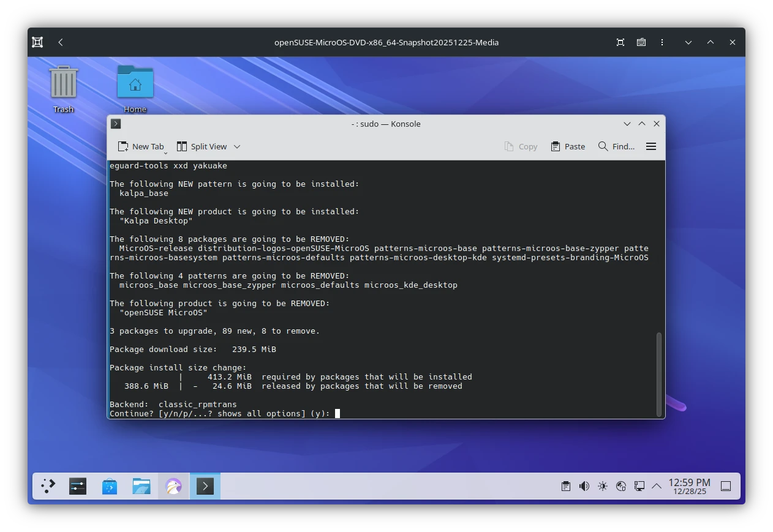This screenshot has width=773, height=532.
Task: Toggle show desktop with the peek button
Action: [725, 486]
